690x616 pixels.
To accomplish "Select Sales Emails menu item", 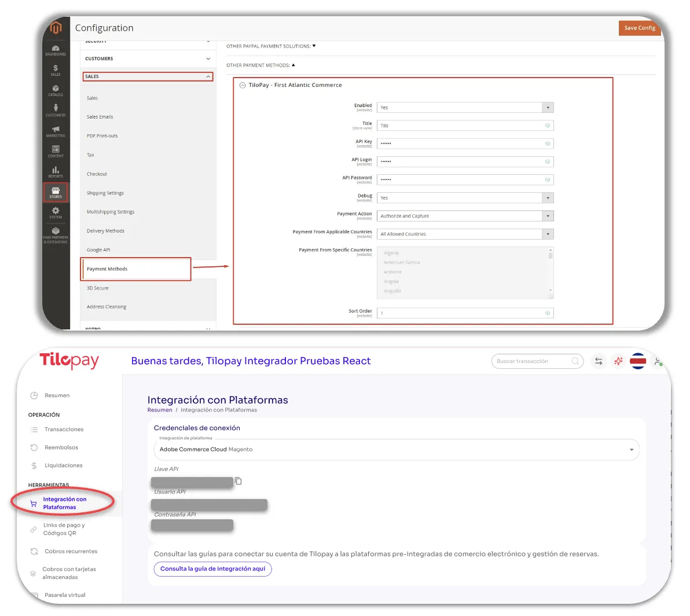I will tap(100, 117).
